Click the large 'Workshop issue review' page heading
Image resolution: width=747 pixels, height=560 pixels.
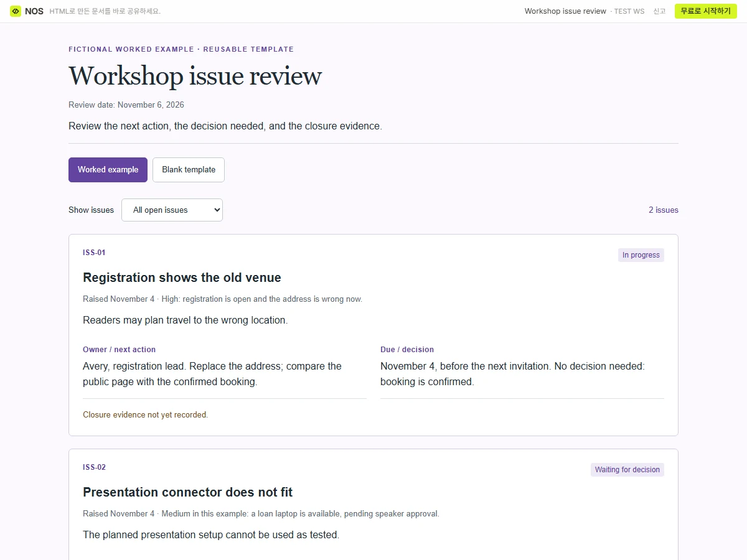[x=195, y=76]
